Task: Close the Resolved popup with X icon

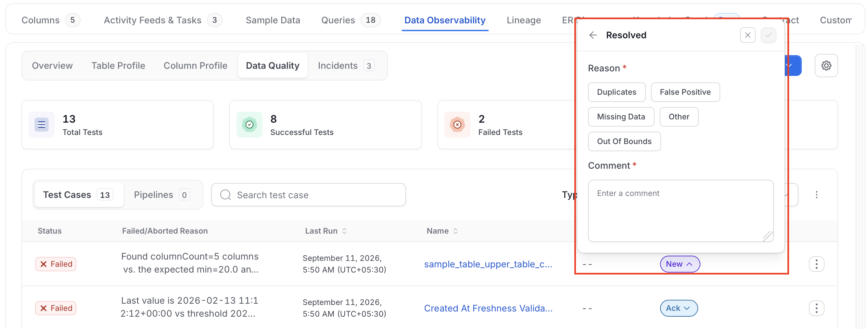Action: (x=747, y=35)
